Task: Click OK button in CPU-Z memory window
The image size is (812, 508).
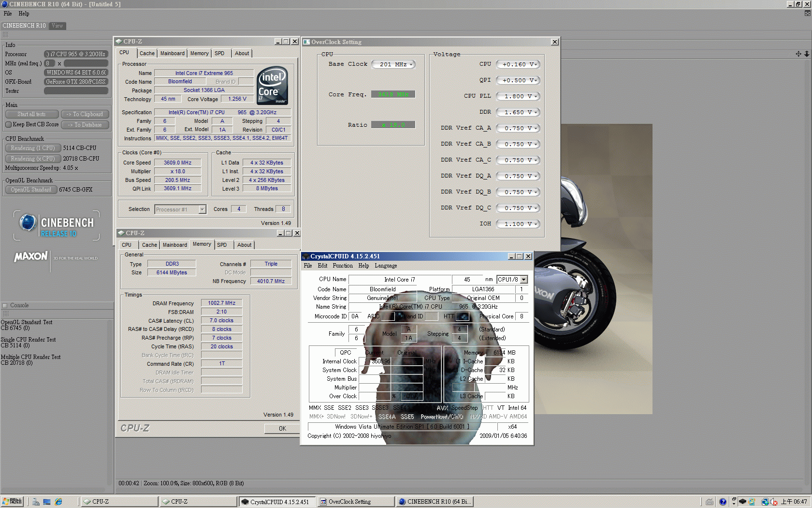Action: [282, 429]
